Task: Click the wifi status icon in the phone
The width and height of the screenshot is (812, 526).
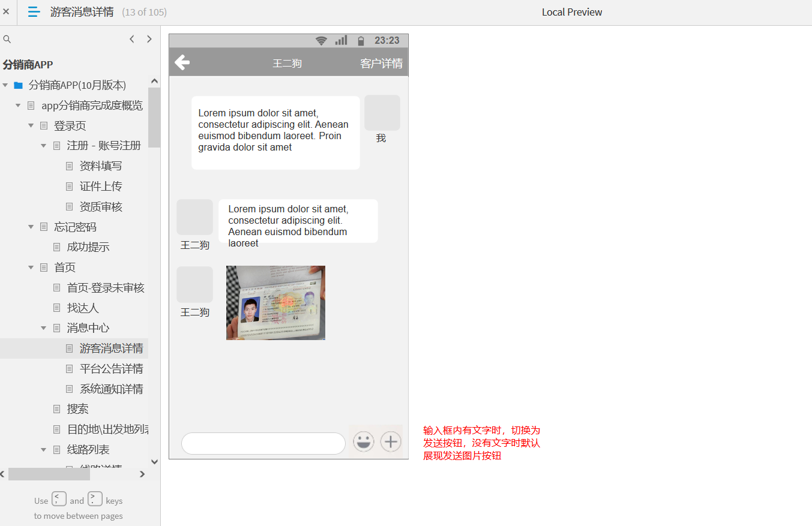Action: pyautogui.click(x=322, y=41)
